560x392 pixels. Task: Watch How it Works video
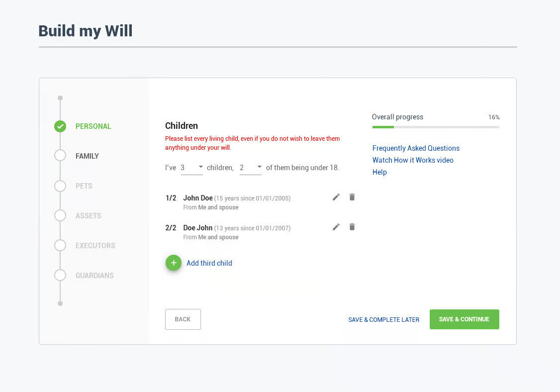(x=413, y=160)
